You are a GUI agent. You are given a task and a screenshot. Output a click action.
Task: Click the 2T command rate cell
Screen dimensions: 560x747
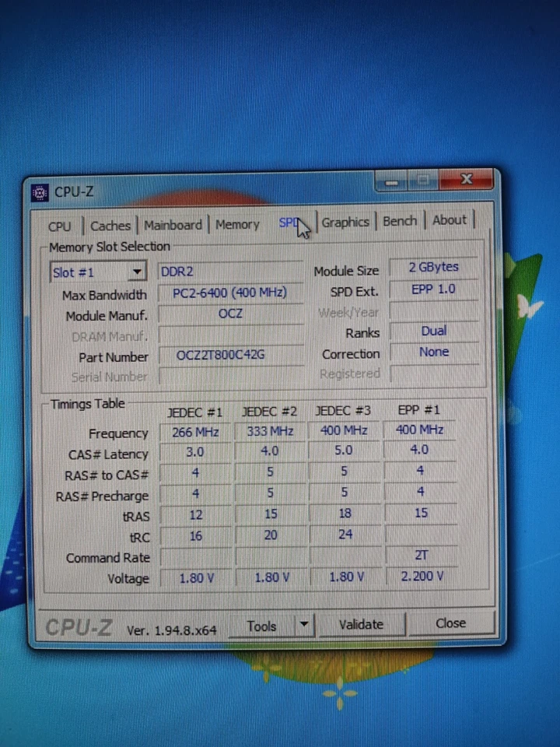421,555
